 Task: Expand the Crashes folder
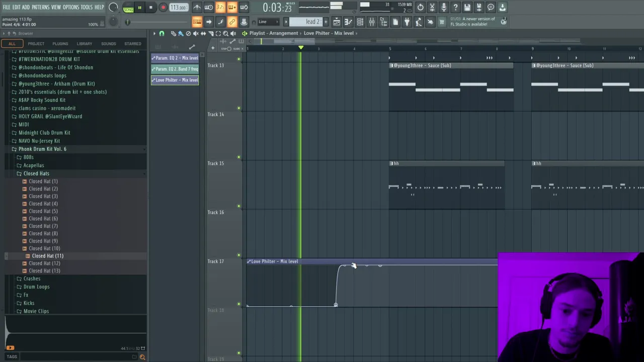[x=32, y=279]
